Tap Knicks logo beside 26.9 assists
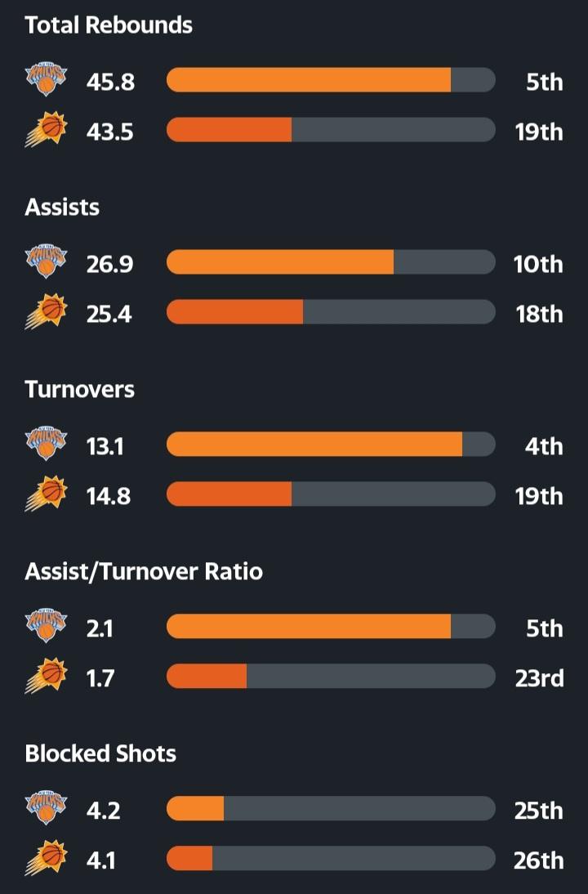This screenshot has height=894, width=588. click(x=47, y=262)
